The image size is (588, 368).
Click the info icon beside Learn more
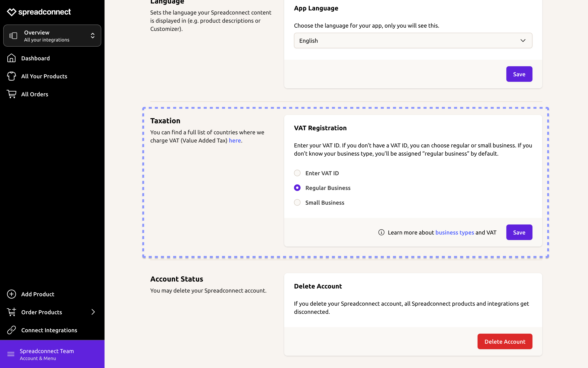381,232
